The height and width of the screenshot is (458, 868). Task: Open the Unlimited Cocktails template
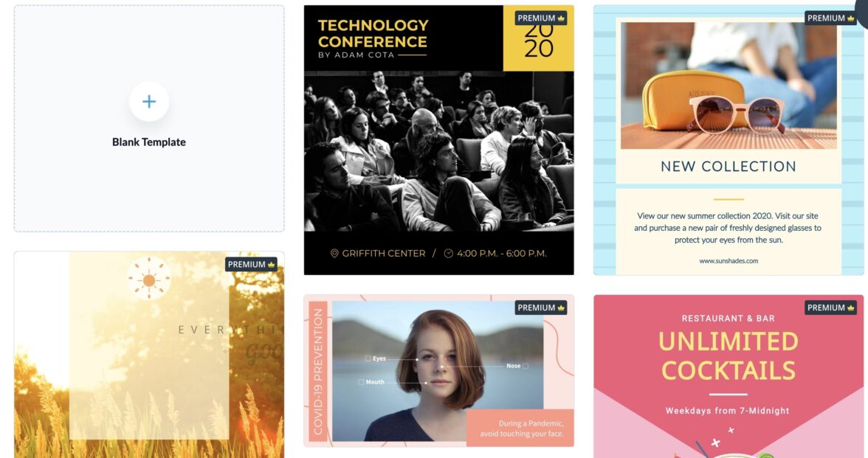[x=728, y=376]
